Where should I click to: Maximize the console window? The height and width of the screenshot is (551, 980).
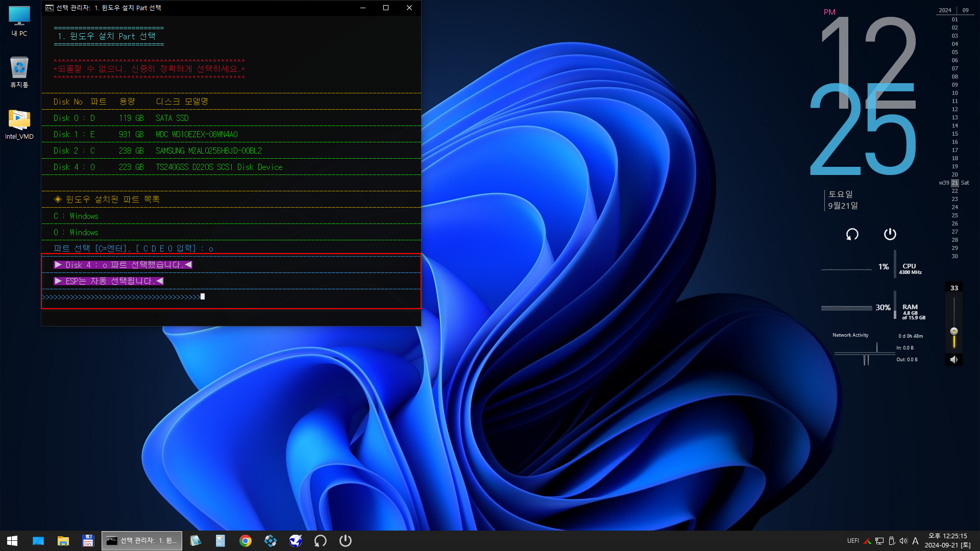coord(386,8)
